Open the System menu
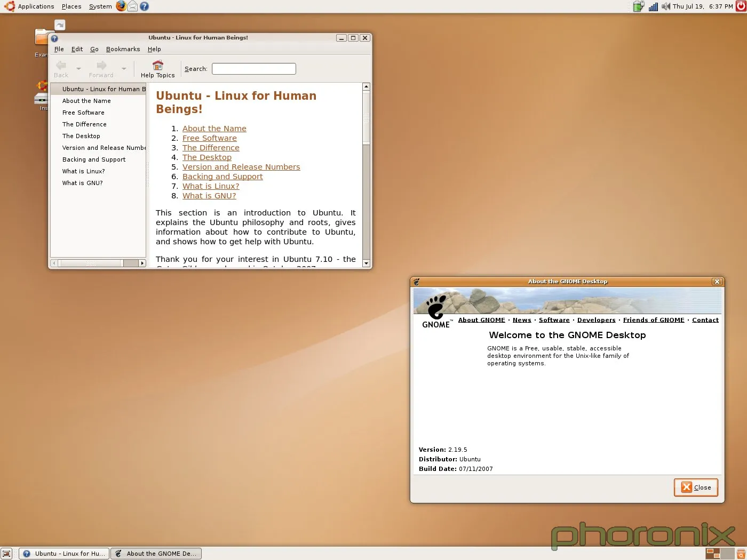The width and height of the screenshot is (747, 560). point(100,6)
